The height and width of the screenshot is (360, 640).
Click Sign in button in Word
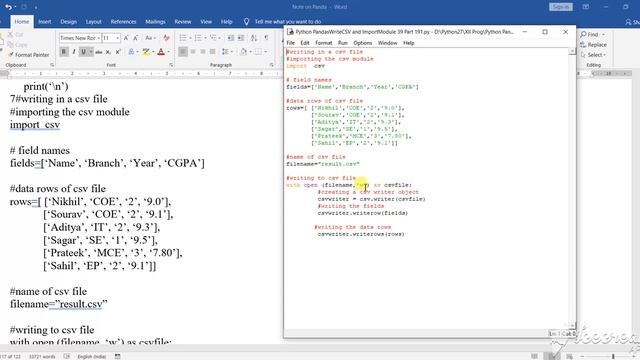(x=561, y=7)
